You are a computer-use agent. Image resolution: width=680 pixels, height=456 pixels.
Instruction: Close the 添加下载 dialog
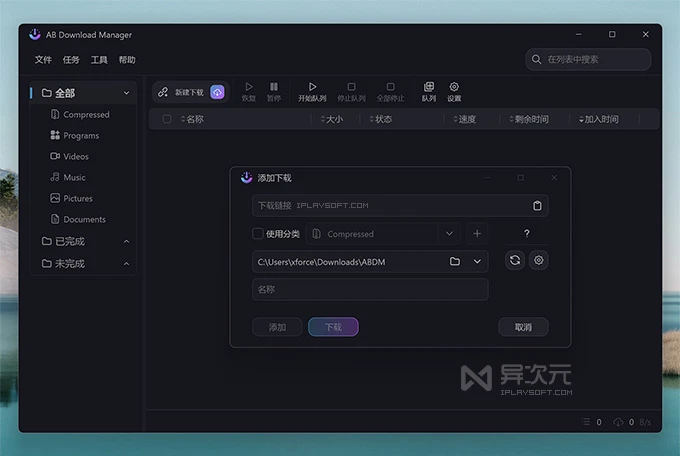tap(554, 177)
